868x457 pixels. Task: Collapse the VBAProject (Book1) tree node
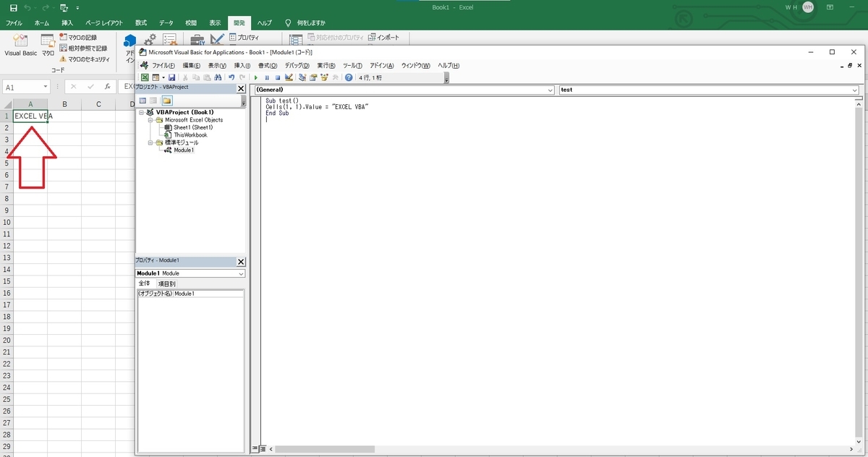point(141,112)
